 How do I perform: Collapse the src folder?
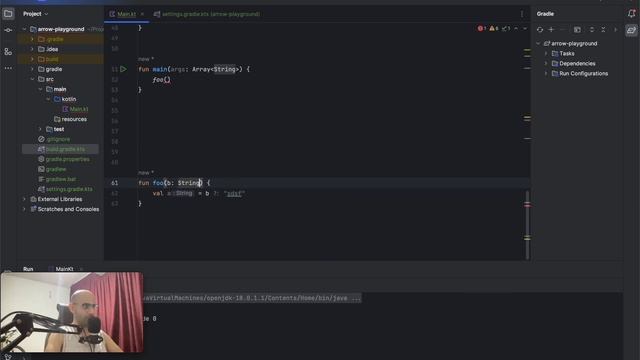32,79
